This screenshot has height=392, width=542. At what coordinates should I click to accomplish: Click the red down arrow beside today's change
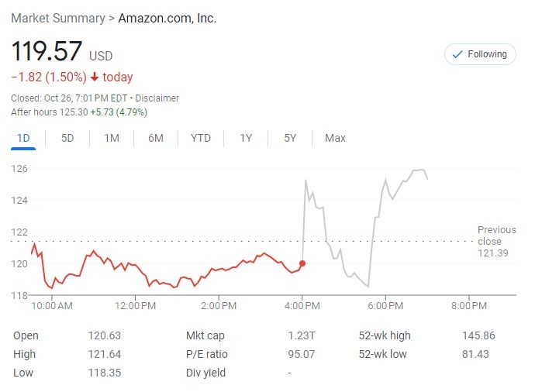click(95, 77)
